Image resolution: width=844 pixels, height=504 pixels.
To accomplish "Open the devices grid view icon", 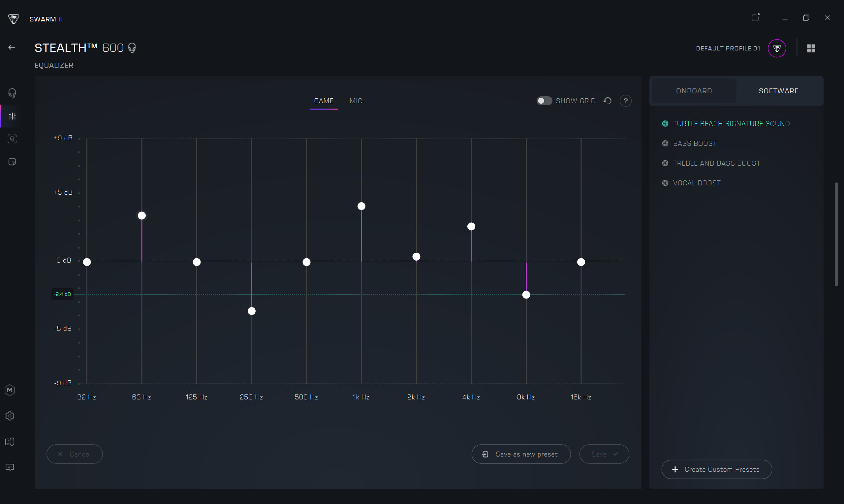I will [811, 48].
